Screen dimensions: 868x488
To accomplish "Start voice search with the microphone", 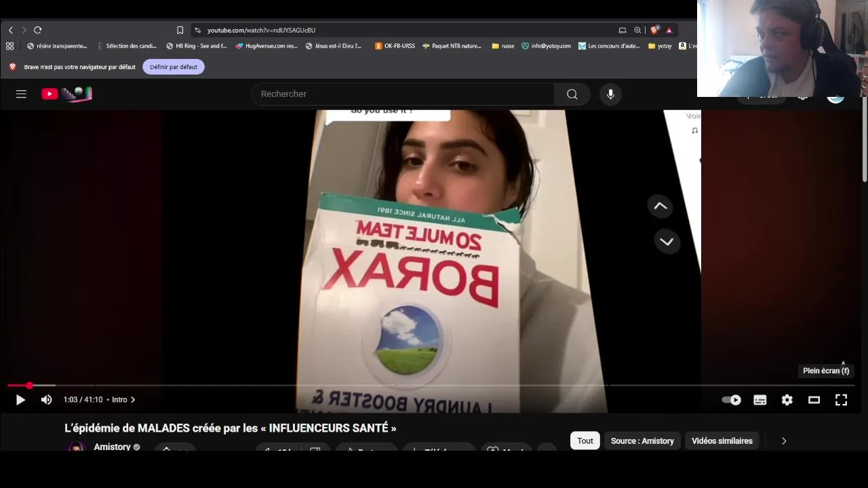I will click(610, 94).
